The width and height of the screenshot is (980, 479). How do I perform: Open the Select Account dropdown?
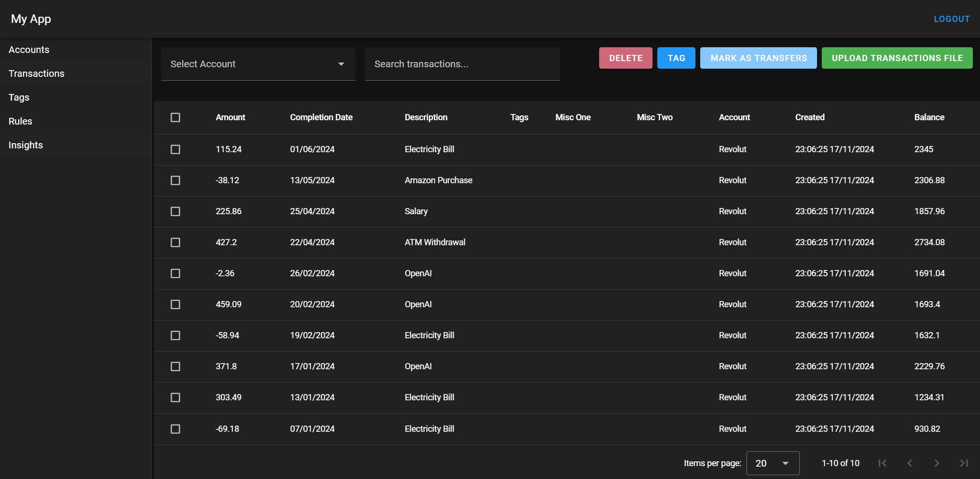258,64
